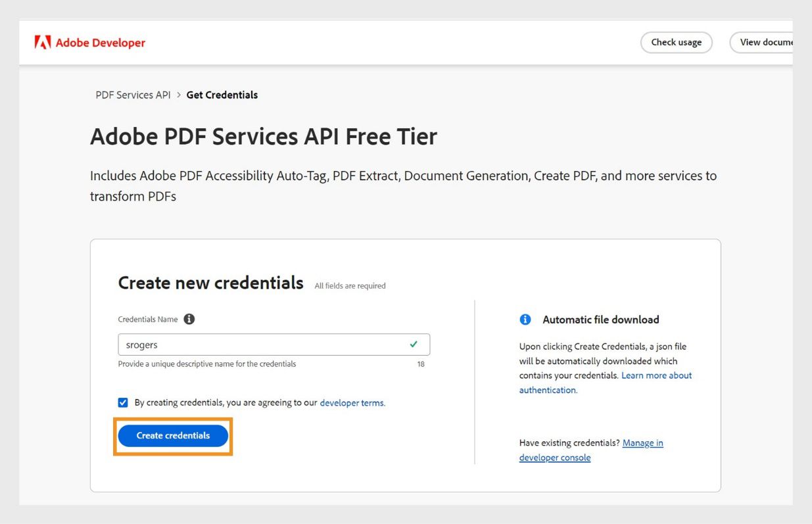Click the info icon beside Credentials Name
This screenshot has height=524, width=812.
pyautogui.click(x=189, y=319)
